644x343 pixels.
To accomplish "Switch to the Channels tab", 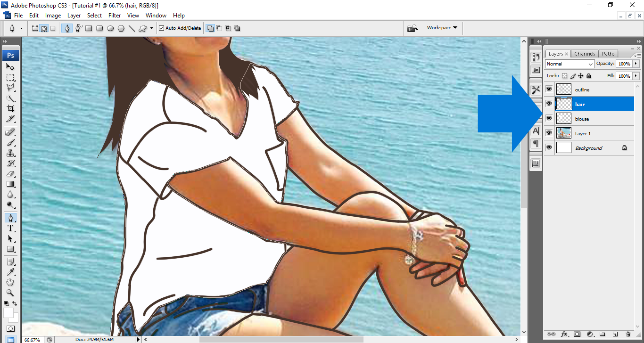I will coord(585,54).
